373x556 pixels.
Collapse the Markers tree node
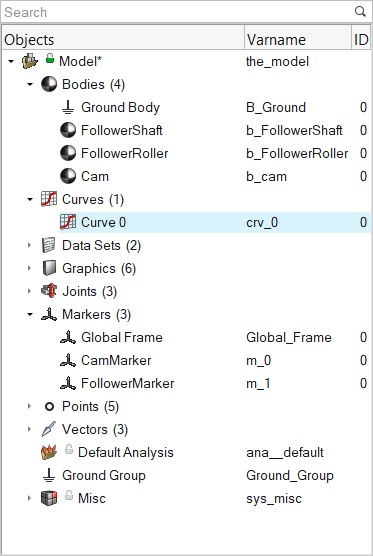pyautogui.click(x=30, y=315)
